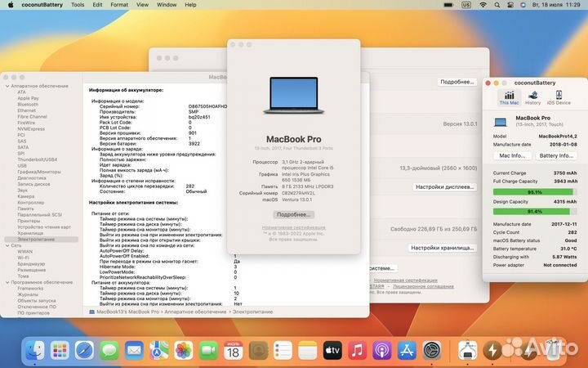Select Брандмауэр in the sidebar
The image size is (588, 368).
click(32, 263)
